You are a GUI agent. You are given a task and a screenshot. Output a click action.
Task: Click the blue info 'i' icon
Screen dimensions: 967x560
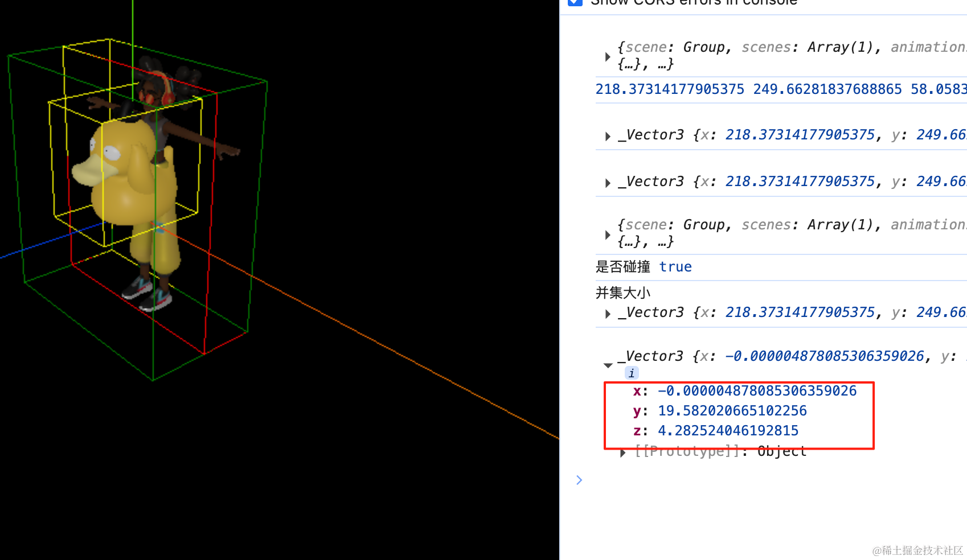[632, 373]
